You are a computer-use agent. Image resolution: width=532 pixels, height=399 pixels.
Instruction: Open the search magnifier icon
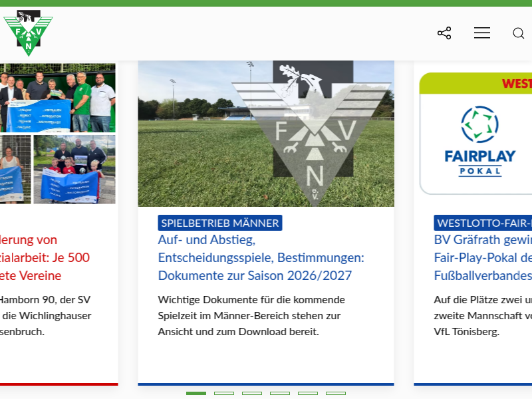coord(519,33)
